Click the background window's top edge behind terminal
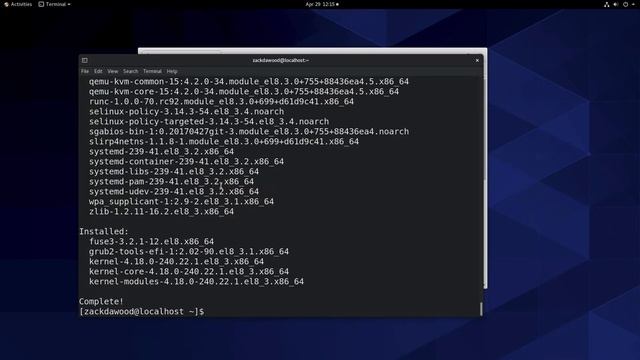 pos(312,51)
